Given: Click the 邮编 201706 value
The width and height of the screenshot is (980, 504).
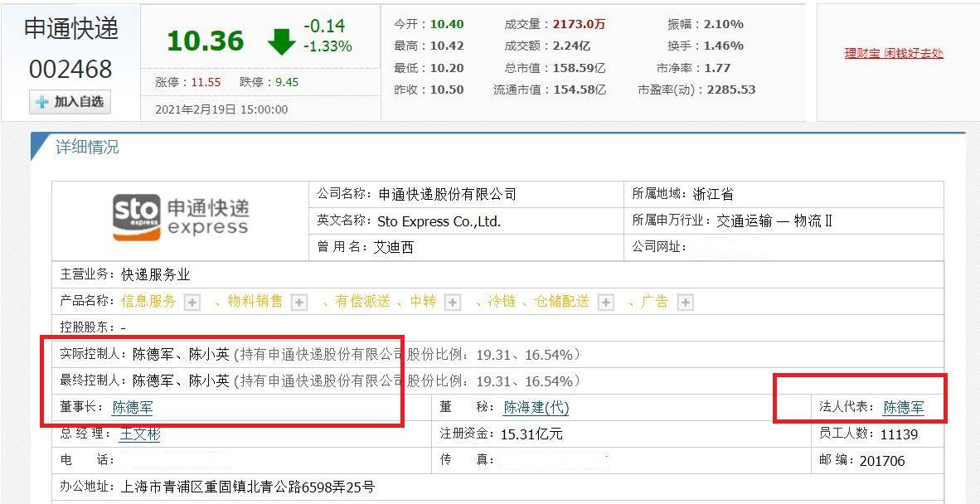Looking at the screenshot, I should pos(882,461).
